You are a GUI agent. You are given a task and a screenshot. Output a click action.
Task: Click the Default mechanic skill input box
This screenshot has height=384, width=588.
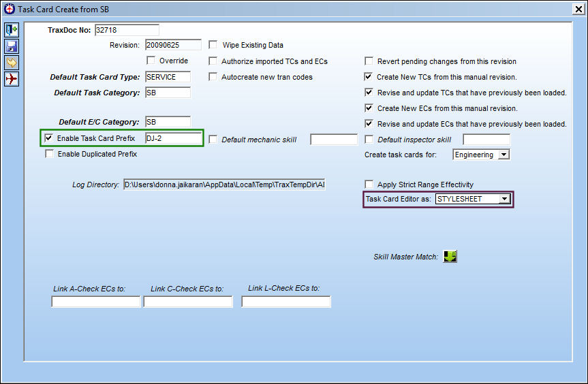tap(334, 140)
